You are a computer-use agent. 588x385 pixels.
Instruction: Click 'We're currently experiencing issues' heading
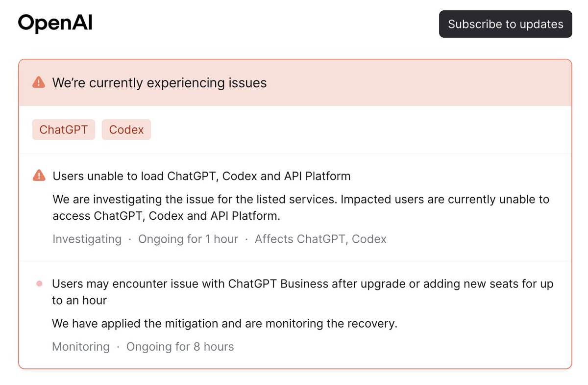pyautogui.click(x=160, y=82)
